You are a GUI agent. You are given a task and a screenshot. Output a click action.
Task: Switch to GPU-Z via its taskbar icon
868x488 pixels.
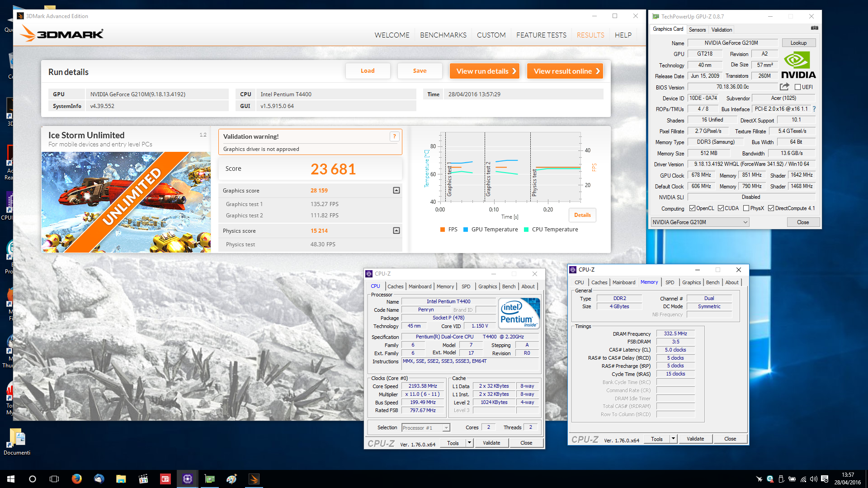point(210,479)
